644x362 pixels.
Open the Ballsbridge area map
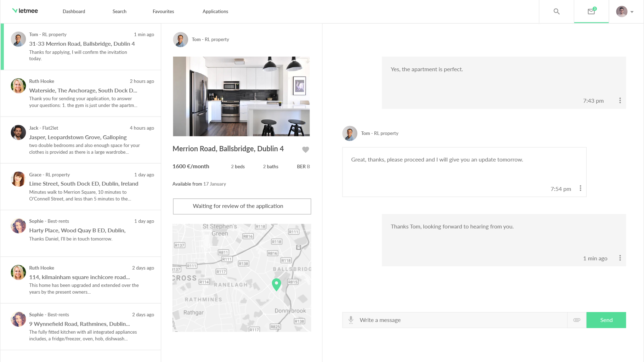[x=242, y=278]
